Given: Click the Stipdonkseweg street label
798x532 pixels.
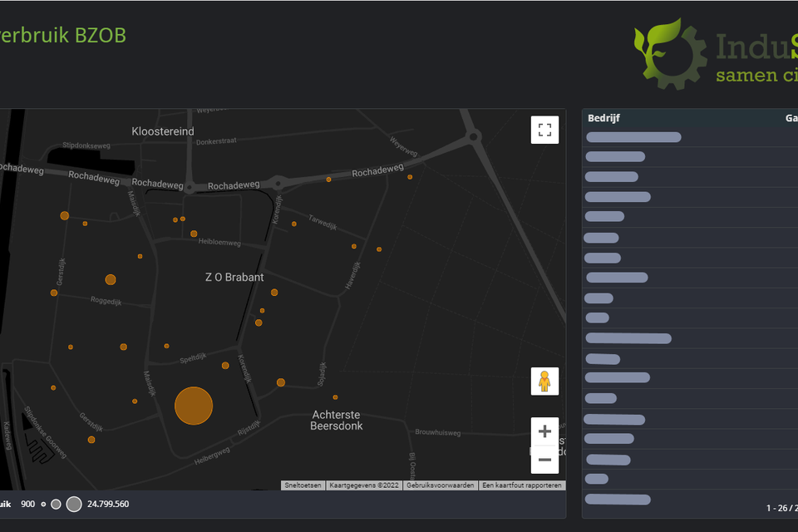Looking at the screenshot, I should [x=86, y=145].
